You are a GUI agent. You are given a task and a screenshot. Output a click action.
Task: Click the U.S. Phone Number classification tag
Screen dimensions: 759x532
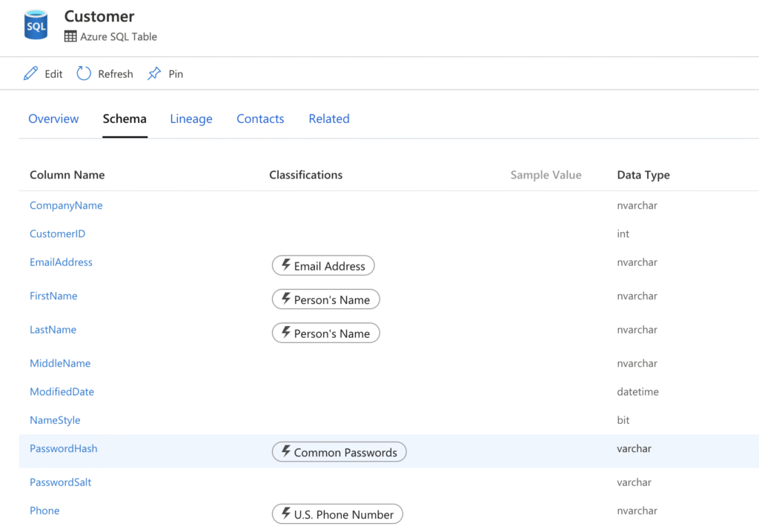(337, 514)
